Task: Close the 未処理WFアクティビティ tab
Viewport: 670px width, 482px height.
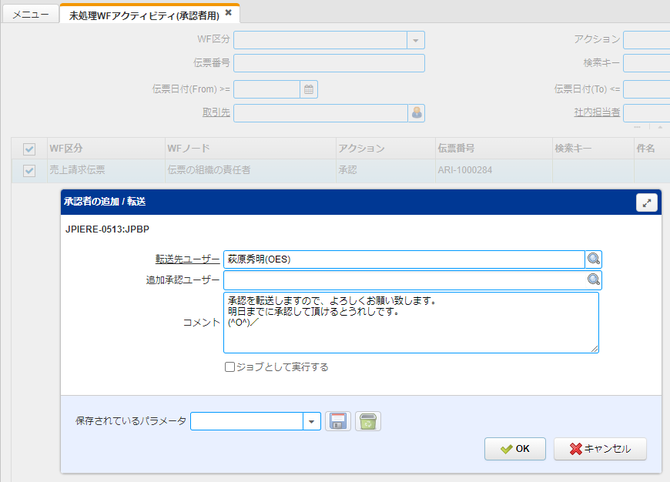Action: [x=229, y=13]
